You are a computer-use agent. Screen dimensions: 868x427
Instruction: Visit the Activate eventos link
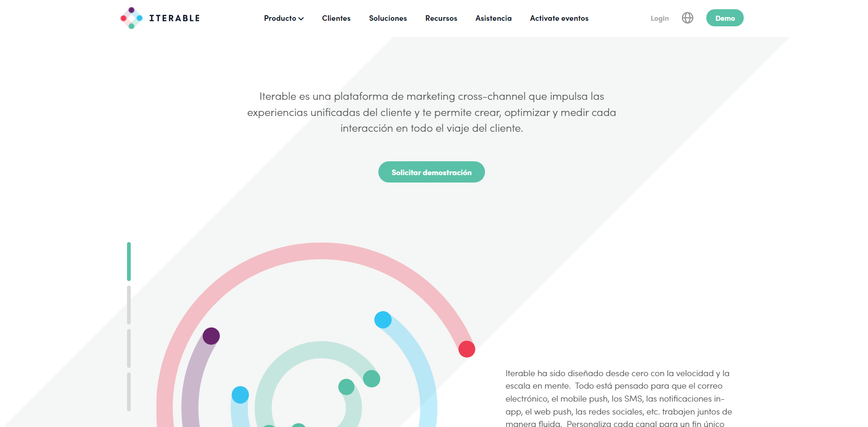(559, 18)
